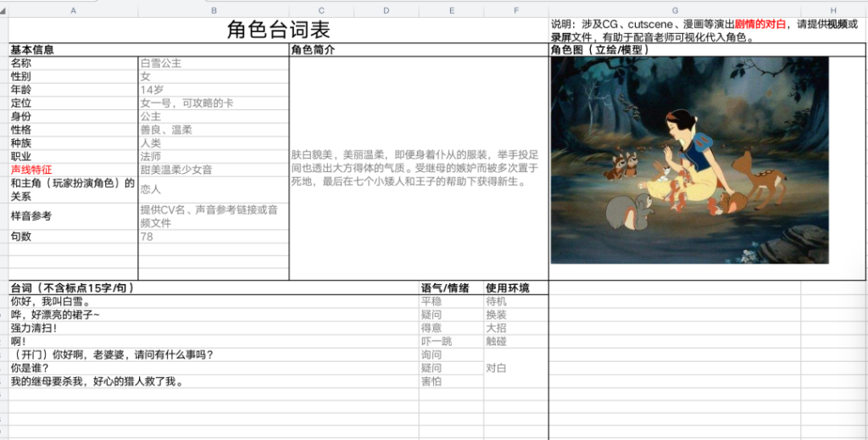Click the Snow White character image
868x440 pixels.
[x=689, y=160]
